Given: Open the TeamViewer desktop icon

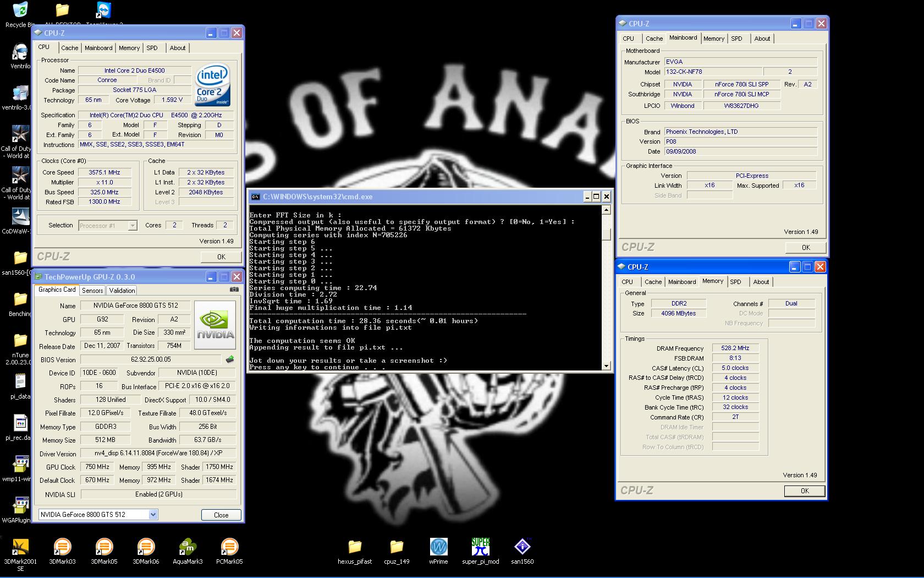Looking at the screenshot, I should pos(104,10).
